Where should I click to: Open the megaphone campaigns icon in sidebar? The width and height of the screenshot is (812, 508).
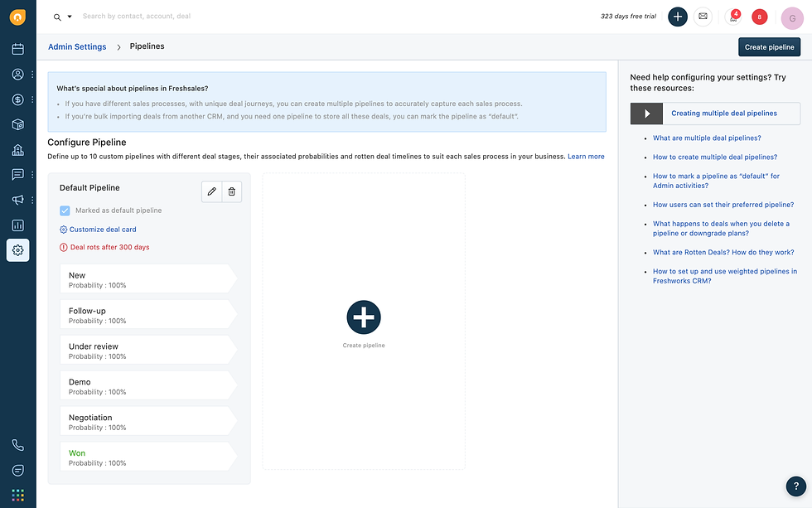click(x=17, y=200)
